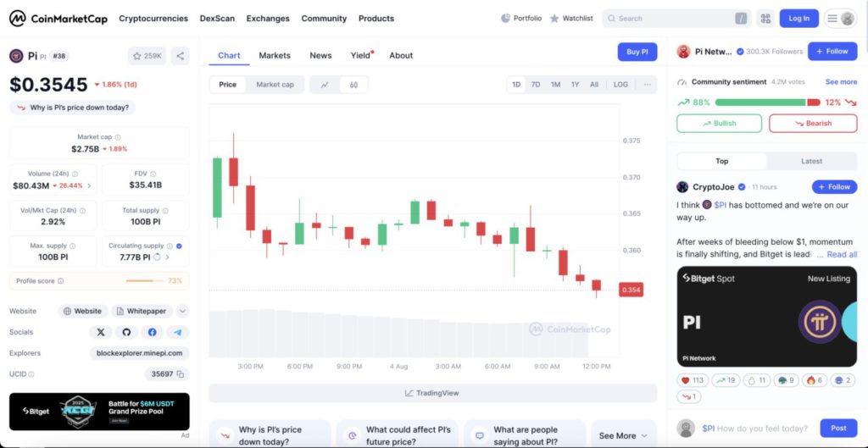Switch chart to candlestick view icon
Image resolution: width=868 pixels, height=448 pixels.
pos(353,85)
